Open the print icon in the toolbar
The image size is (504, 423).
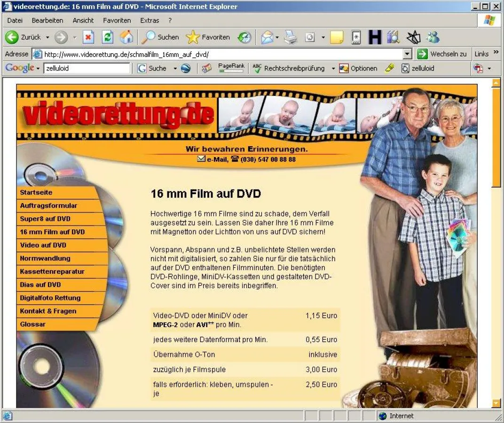[291, 37]
